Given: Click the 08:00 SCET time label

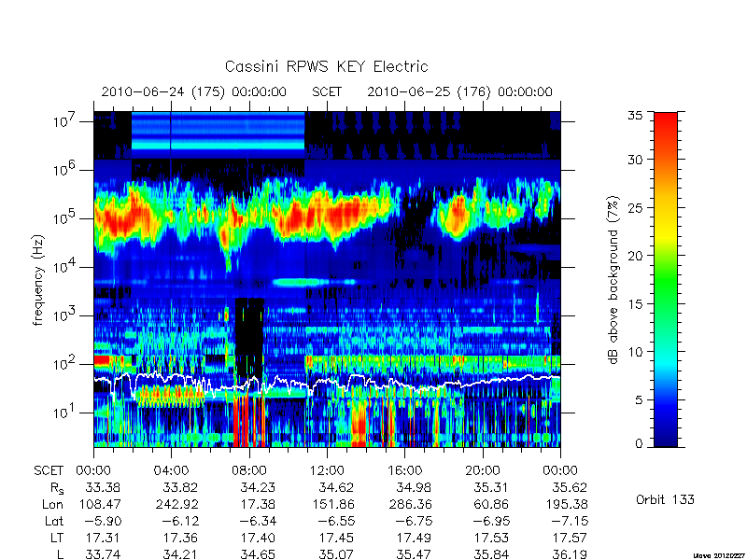Looking at the screenshot, I should point(248,470).
